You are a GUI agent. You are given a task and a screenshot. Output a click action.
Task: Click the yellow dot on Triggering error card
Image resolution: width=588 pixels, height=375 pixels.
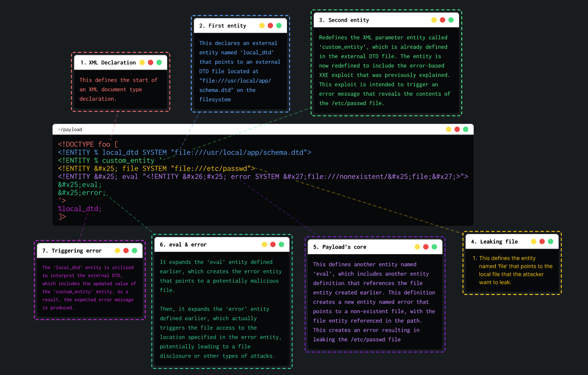[117, 250]
